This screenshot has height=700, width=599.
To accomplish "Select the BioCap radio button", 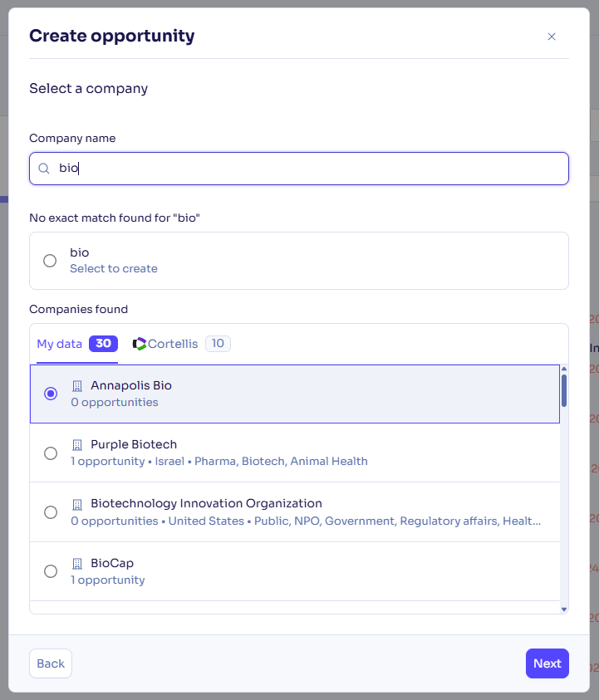I will 51,571.
